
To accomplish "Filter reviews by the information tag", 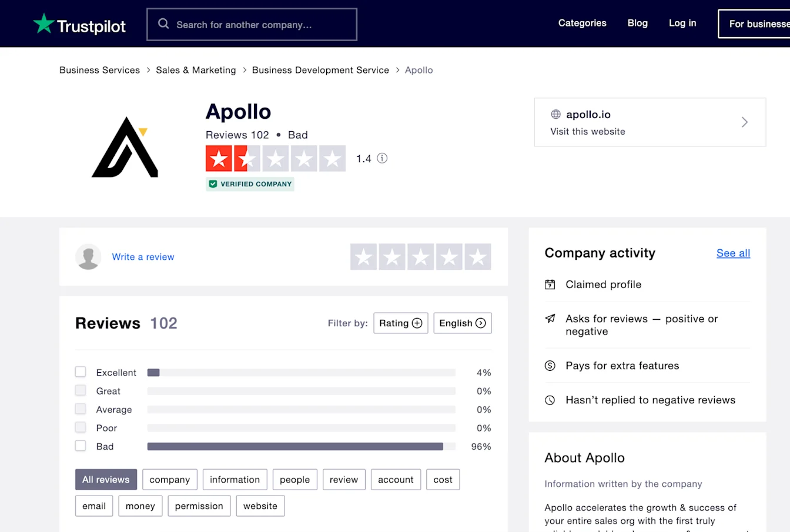I will 235,480.
